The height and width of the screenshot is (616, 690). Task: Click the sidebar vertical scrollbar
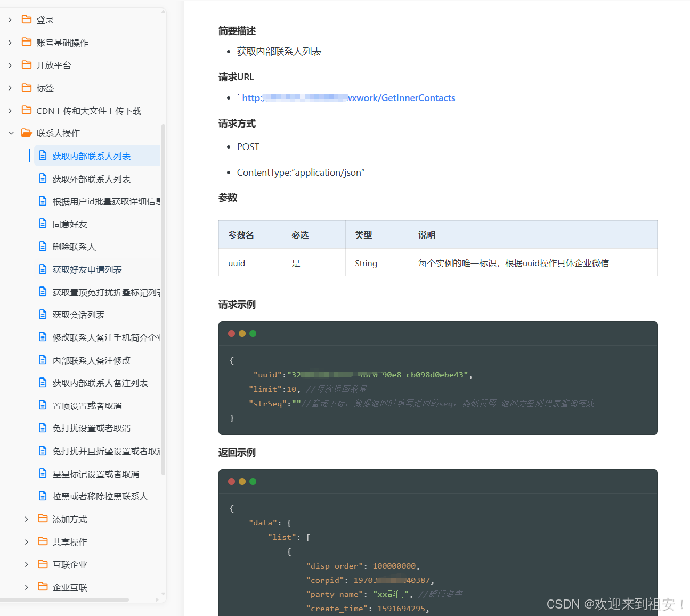163,299
